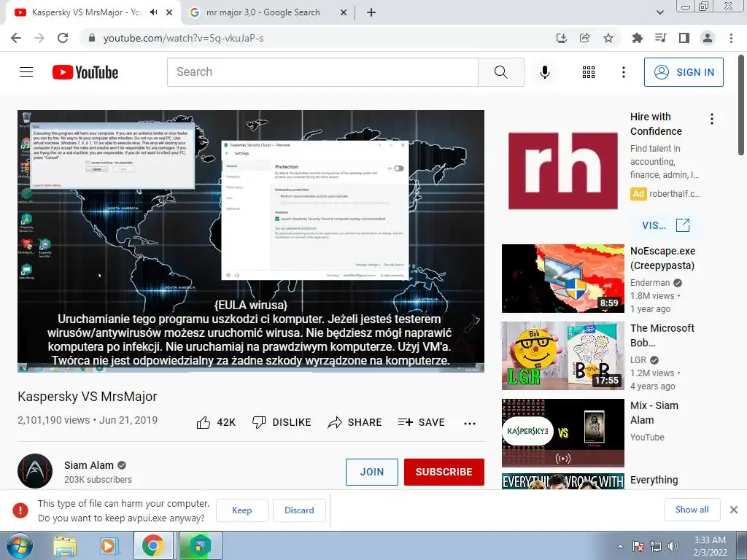Click the JOIN channel button
The width and height of the screenshot is (747, 560).
coord(371,472)
